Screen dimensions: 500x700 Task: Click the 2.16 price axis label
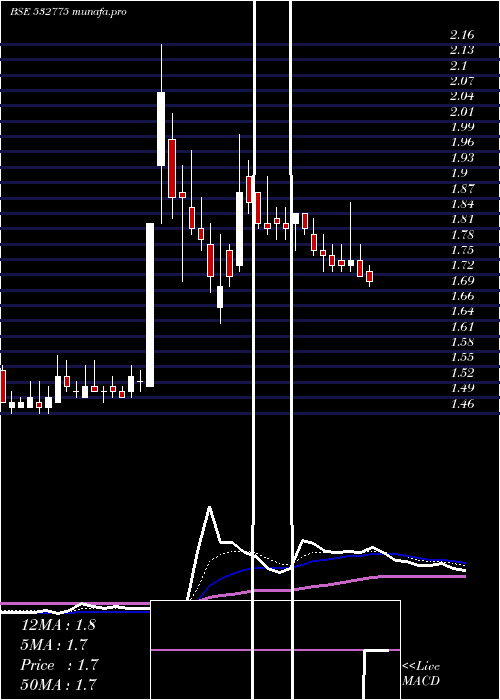[462, 35]
